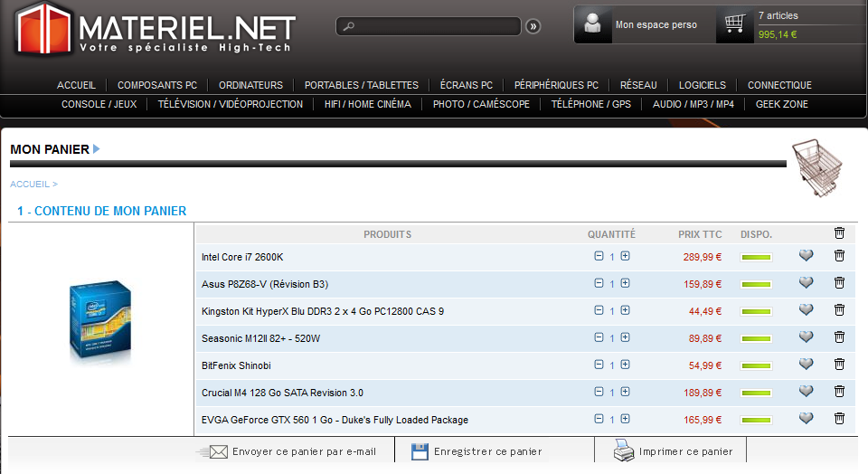Increase quantity of EVGA GeForce GTX 560
868x474 pixels.
coord(625,419)
